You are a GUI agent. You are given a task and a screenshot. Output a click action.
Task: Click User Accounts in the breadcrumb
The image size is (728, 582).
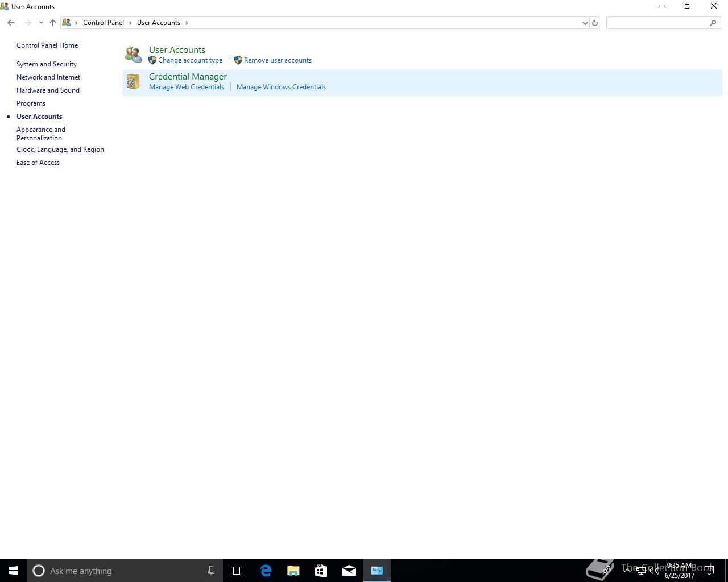point(159,23)
